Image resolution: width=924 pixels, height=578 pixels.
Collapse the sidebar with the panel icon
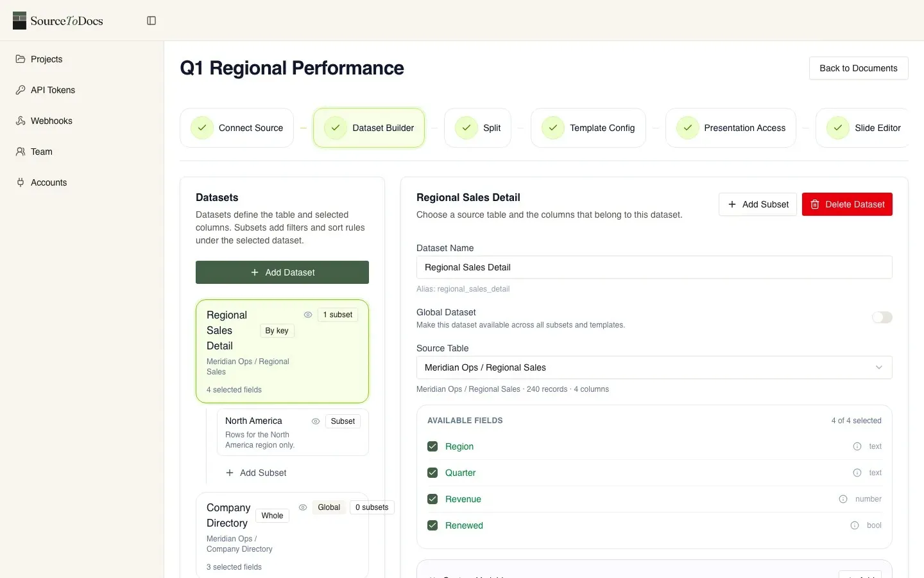(151, 21)
